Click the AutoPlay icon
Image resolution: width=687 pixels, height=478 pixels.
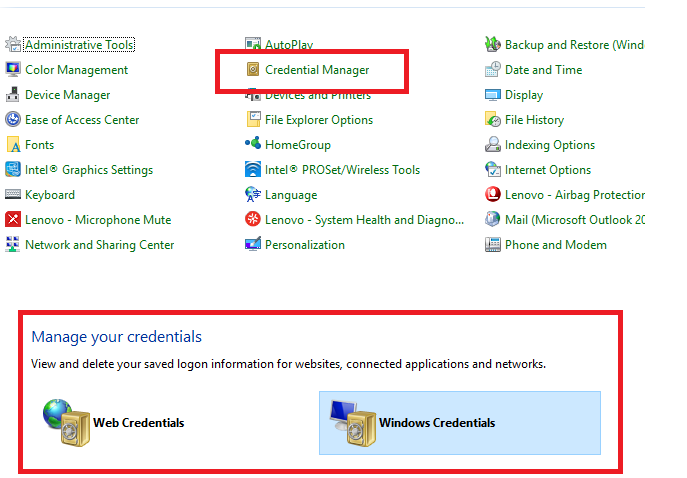coord(253,44)
